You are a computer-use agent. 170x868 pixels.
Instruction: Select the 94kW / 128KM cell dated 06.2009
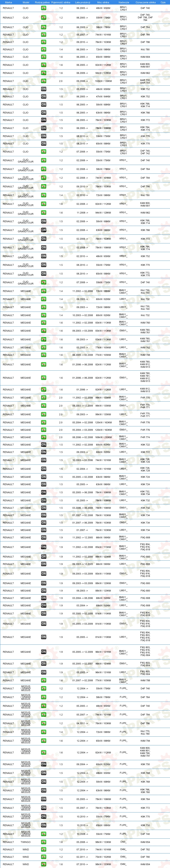pos(103,73)
